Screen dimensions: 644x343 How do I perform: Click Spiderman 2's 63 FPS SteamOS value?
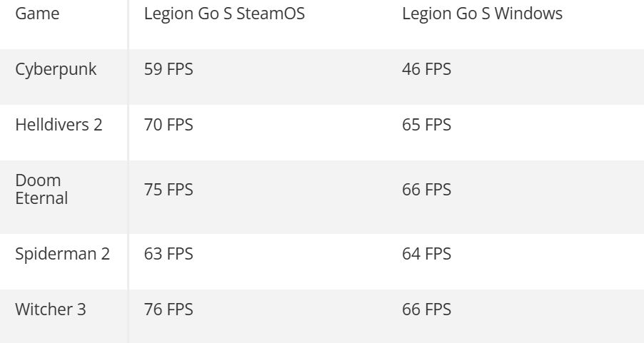[x=168, y=254]
